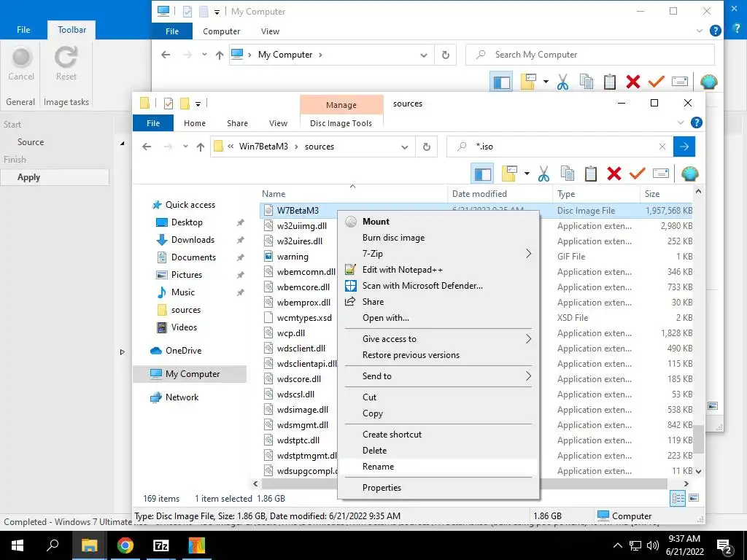
Task: Open My Computer address bar dropdown
Action: (x=424, y=55)
